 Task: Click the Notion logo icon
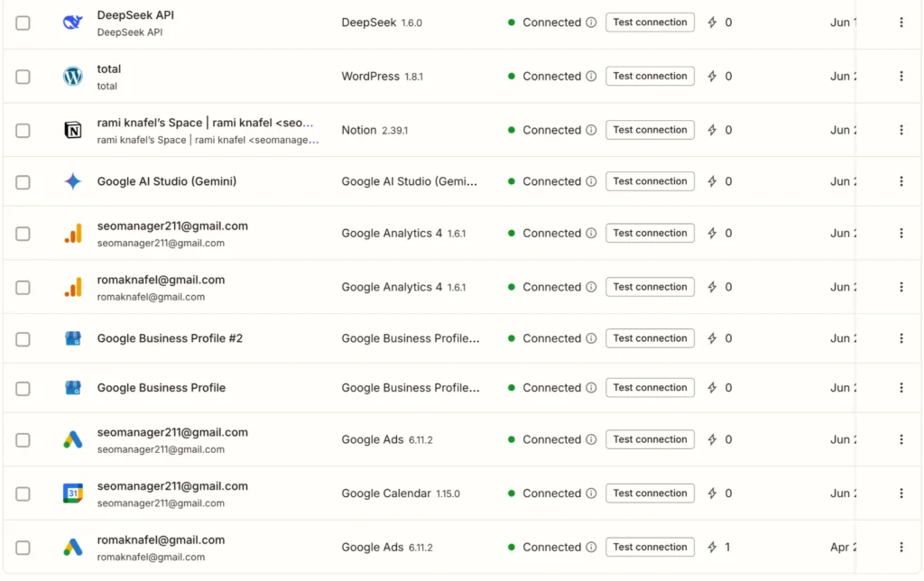[x=72, y=130]
